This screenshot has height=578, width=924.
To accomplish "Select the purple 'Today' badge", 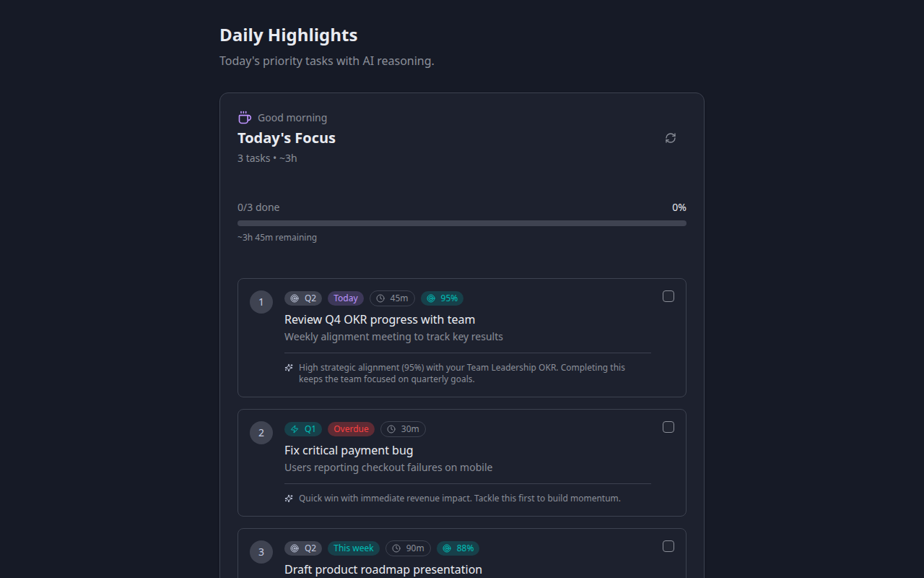I will click(345, 298).
